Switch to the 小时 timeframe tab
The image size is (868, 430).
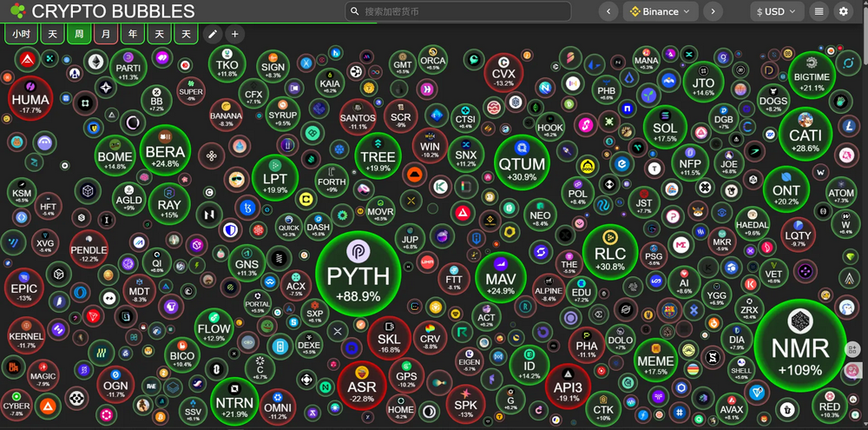[x=20, y=34]
